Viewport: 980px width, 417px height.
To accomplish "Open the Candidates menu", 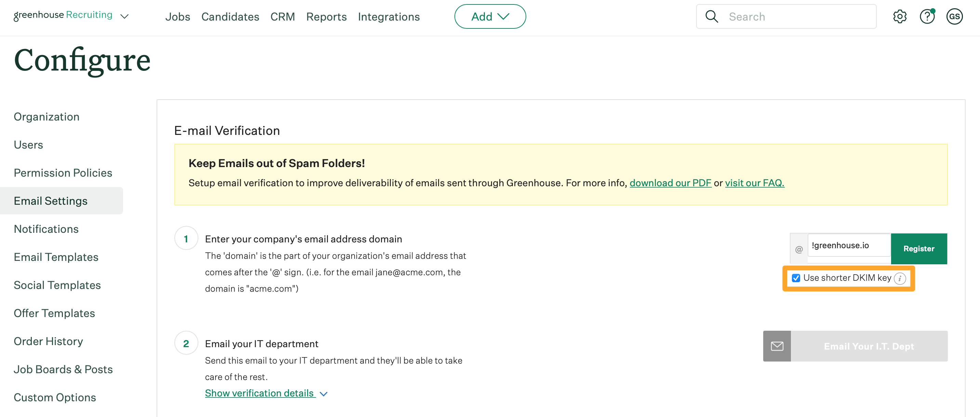I will 230,17.
